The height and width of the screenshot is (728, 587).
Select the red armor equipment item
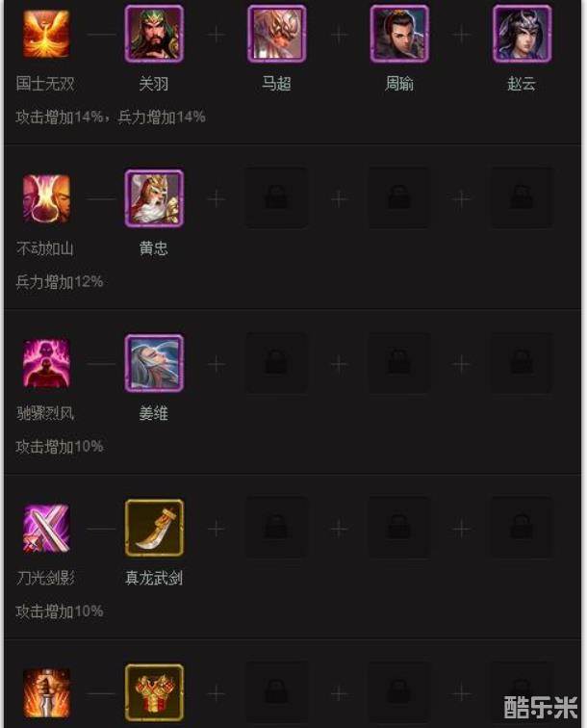pyautogui.click(x=154, y=692)
